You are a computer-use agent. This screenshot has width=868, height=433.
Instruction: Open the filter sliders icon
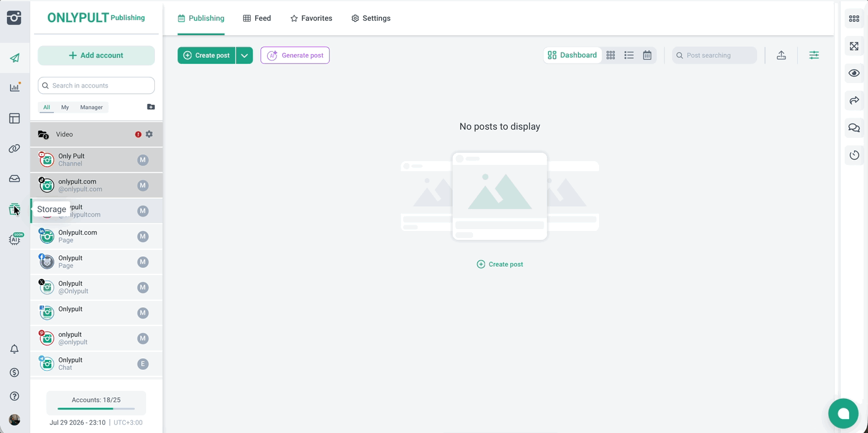click(814, 55)
